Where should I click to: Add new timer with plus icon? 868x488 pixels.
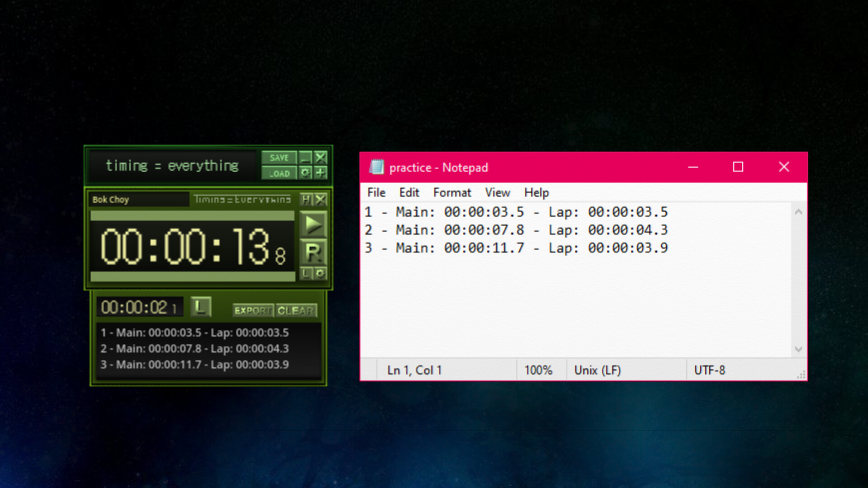pyautogui.click(x=321, y=173)
